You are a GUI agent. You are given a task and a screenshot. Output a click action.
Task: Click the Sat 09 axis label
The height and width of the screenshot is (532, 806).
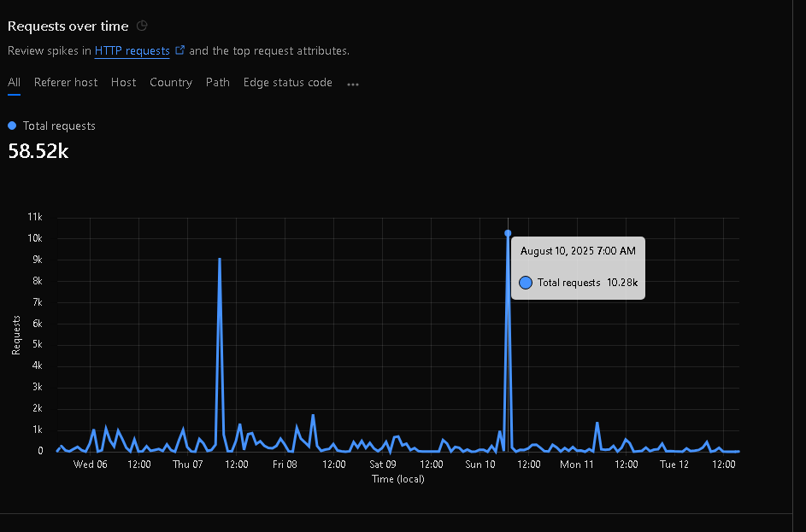tap(383, 465)
